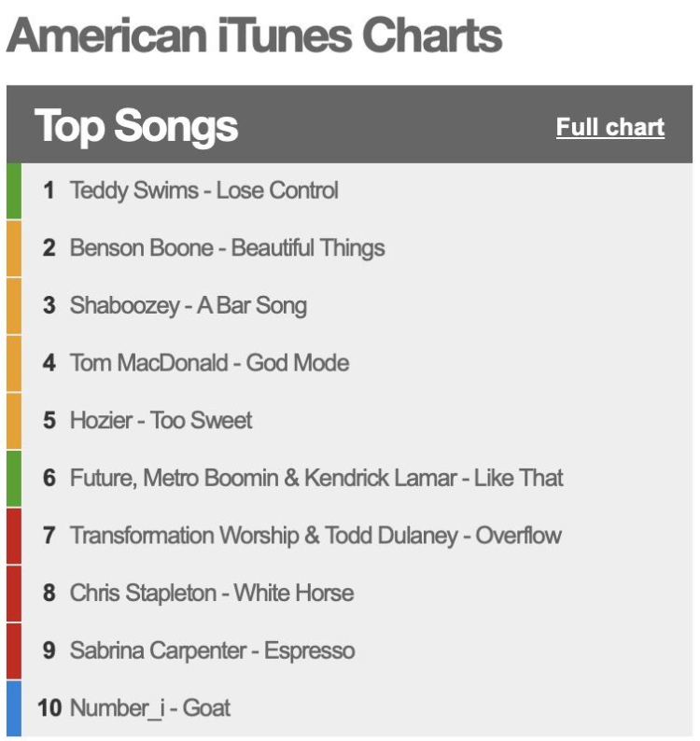Open the Full chart link

609,127
